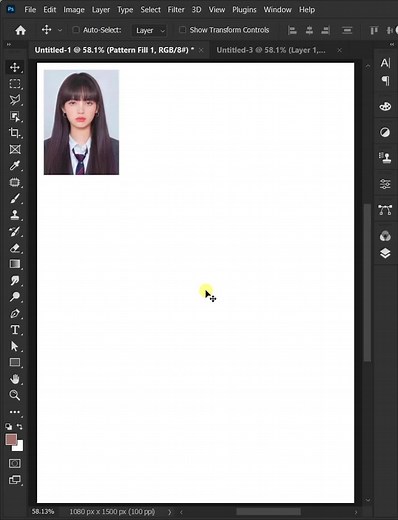398x520 pixels.
Task: Select the Eyedropper tool
Action: (x=15, y=165)
